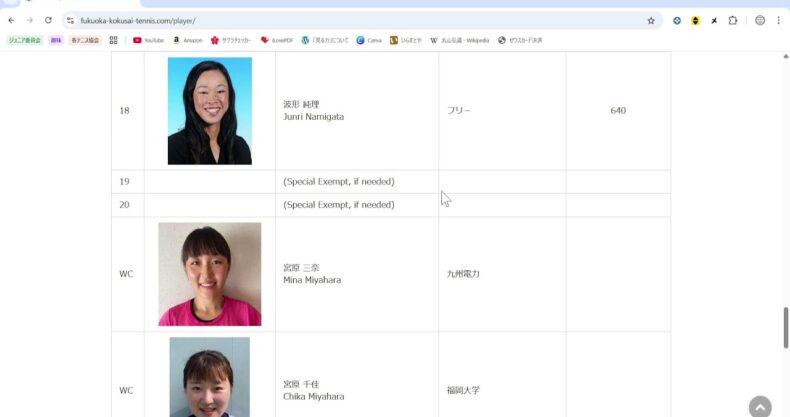
Task: Open the Amazon bookmark
Action: 187,40
